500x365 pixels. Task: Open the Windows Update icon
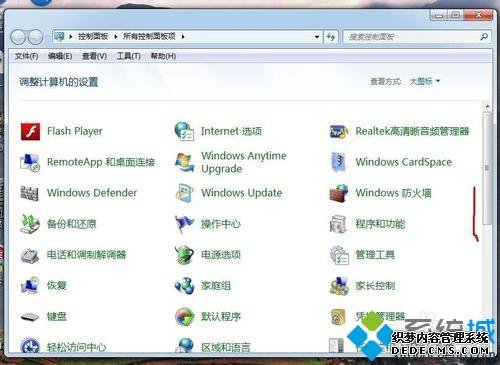(x=185, y=193)
